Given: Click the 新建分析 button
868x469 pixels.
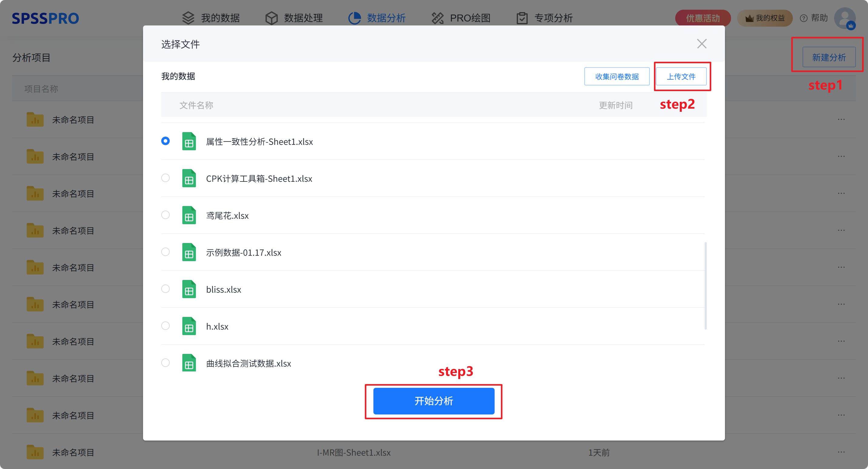Looking at the screenshot, I should click(x=829, y=57).
